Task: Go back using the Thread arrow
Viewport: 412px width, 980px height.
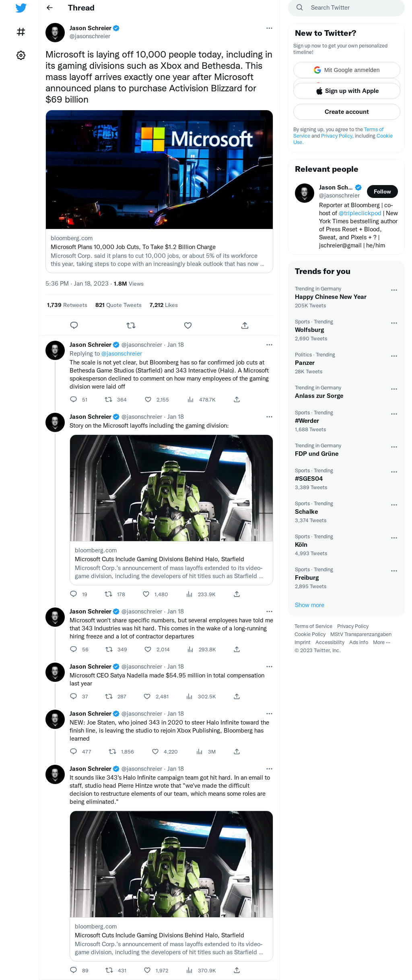Action: tap(49, 8)
